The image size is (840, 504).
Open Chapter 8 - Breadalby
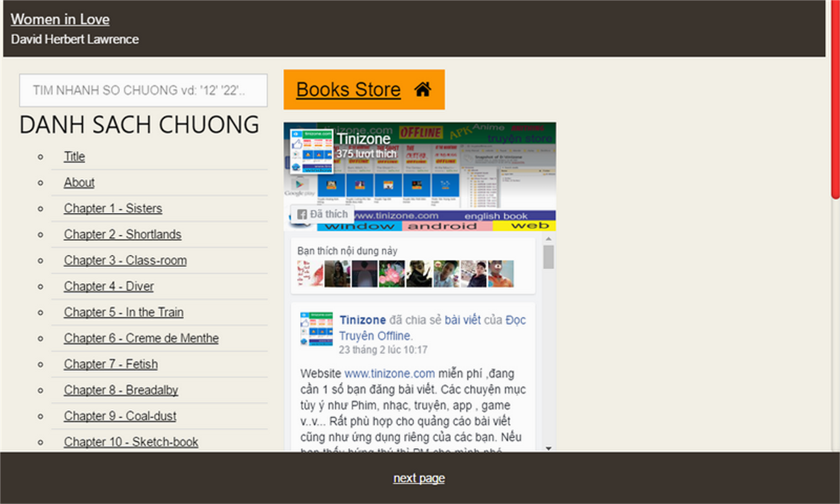pyautogui.click(x=121, y=390)
